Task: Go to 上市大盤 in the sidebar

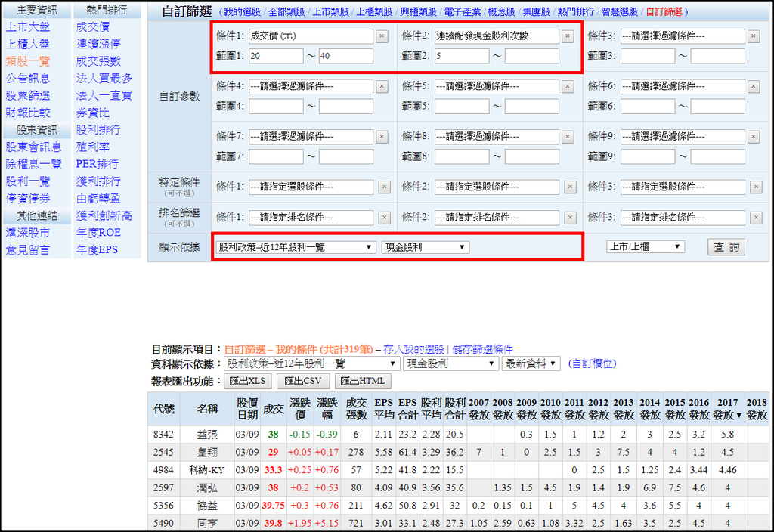Action: 28,27
